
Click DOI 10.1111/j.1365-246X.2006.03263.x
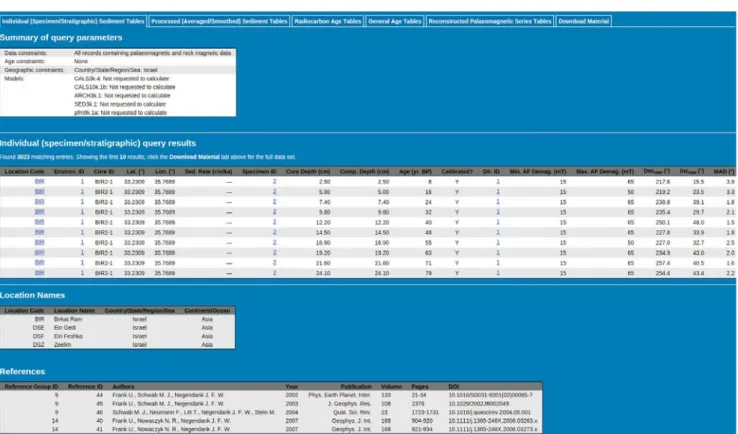493,420
